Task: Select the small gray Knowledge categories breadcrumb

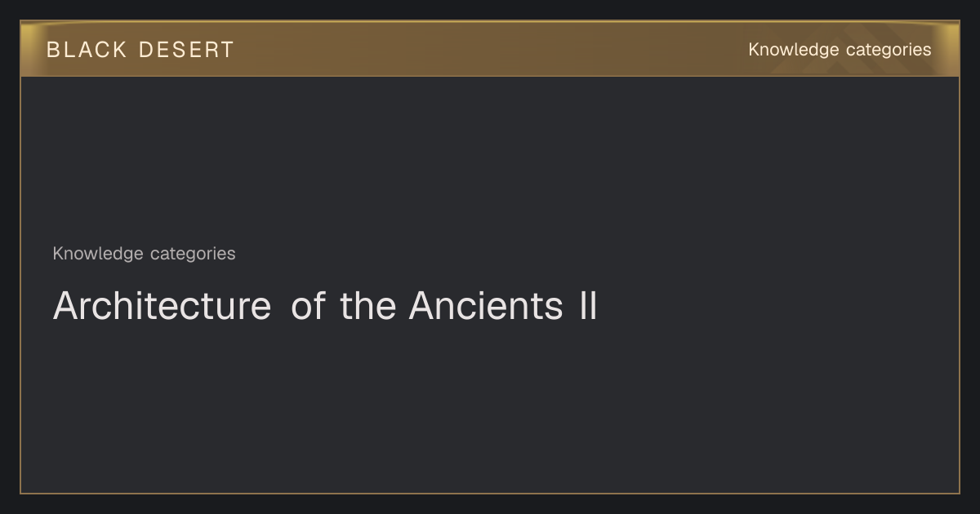Action: pos(144,254)
